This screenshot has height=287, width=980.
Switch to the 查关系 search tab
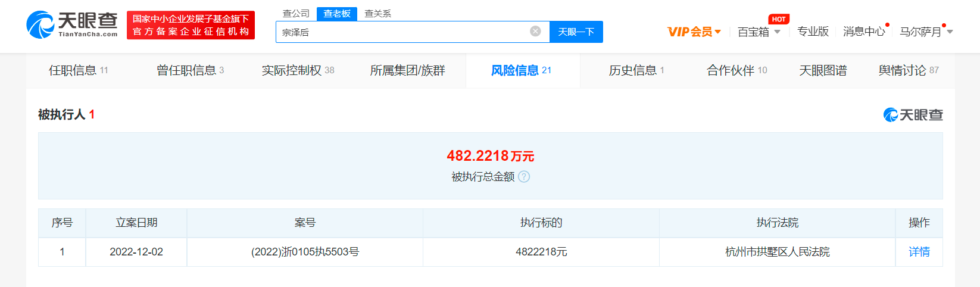(x=377, y=14)
